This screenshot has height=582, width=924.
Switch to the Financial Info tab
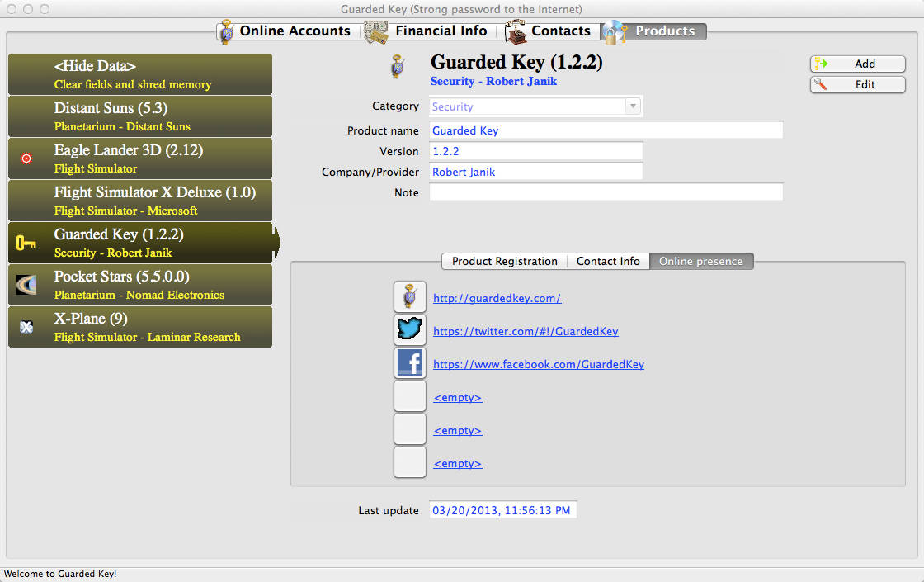[432, 31]
